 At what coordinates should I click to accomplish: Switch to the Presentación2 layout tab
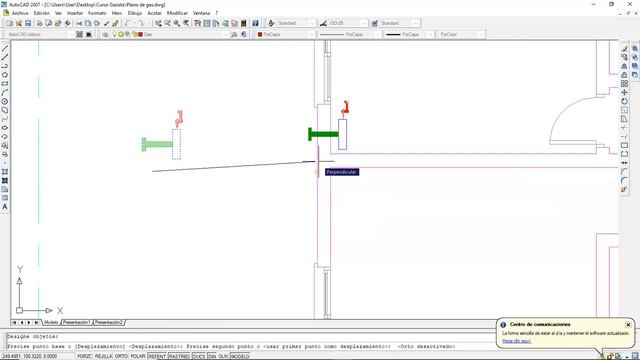point(109,322)
